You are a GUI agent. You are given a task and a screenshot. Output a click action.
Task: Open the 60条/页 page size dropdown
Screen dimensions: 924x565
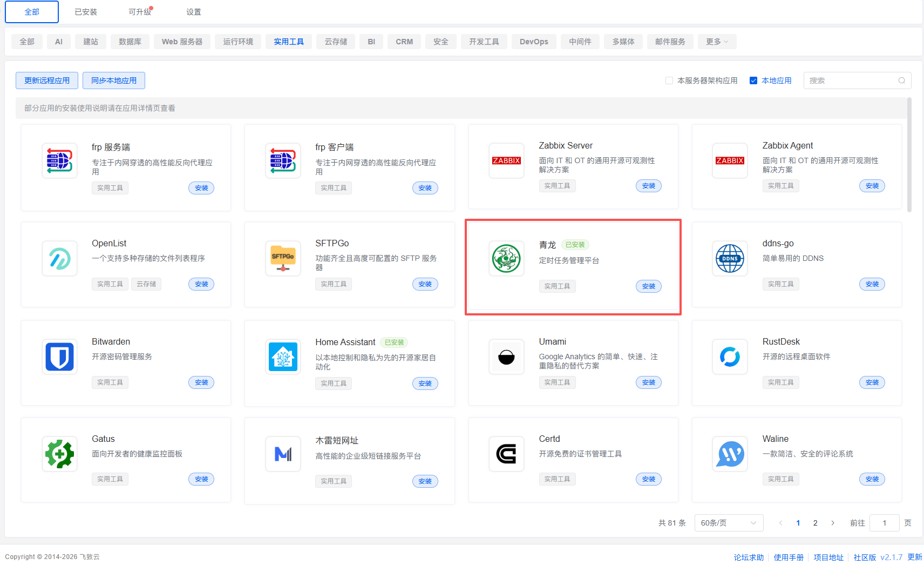click(728, 523)
